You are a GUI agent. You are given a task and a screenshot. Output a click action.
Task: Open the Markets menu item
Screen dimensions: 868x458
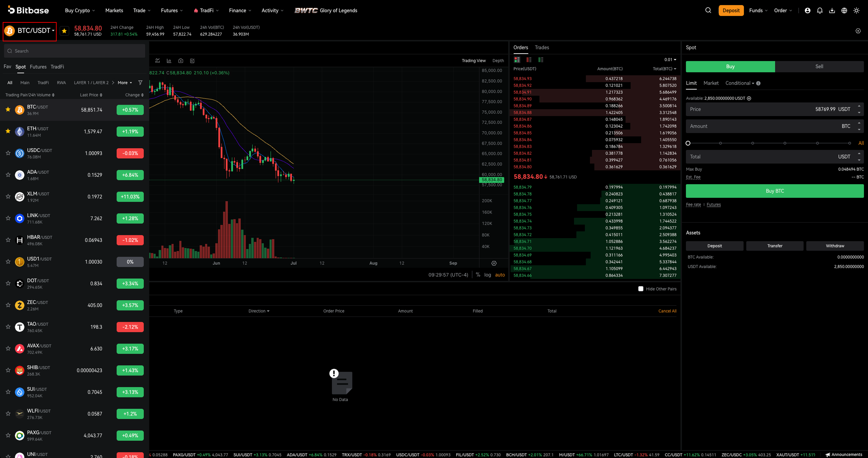pos(114,11)
